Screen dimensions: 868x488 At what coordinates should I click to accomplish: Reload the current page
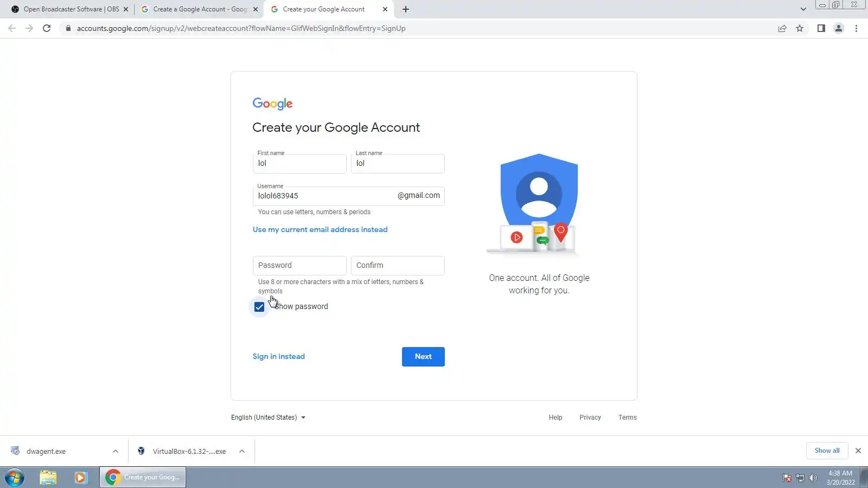coord(47,28)
